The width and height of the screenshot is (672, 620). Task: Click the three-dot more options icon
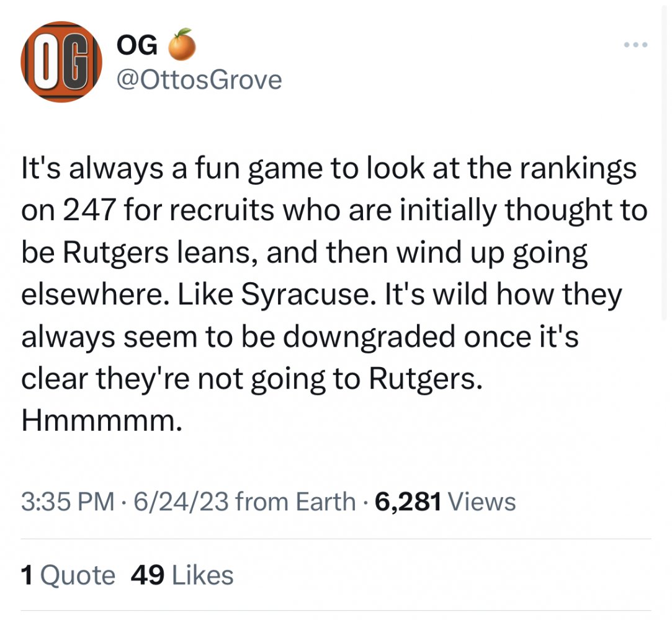[x=635, y=45]
